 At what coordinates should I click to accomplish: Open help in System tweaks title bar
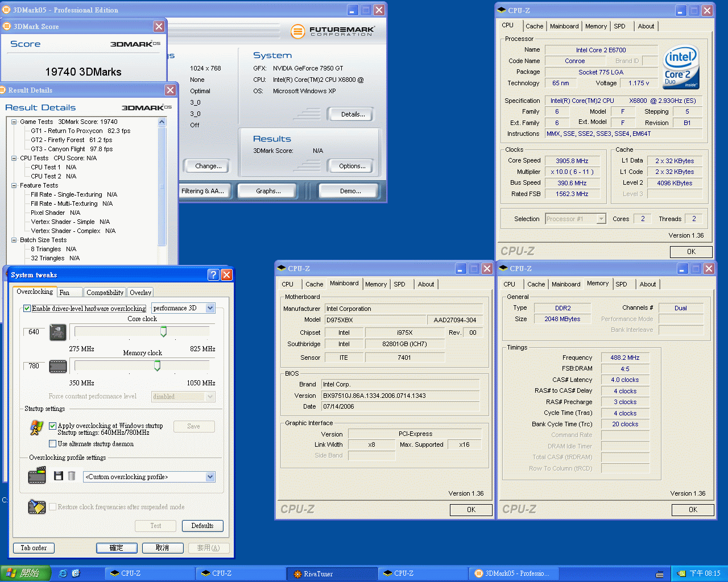[213, 275]
